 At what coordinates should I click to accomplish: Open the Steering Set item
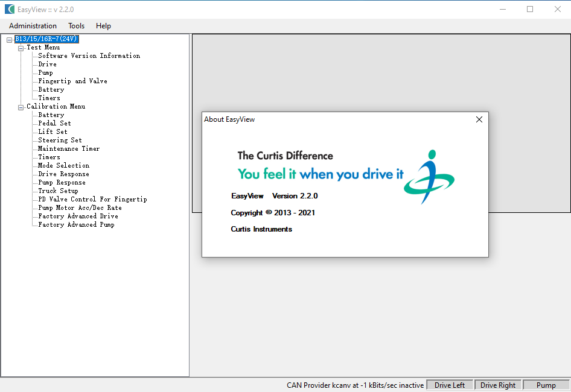[60, 140]
